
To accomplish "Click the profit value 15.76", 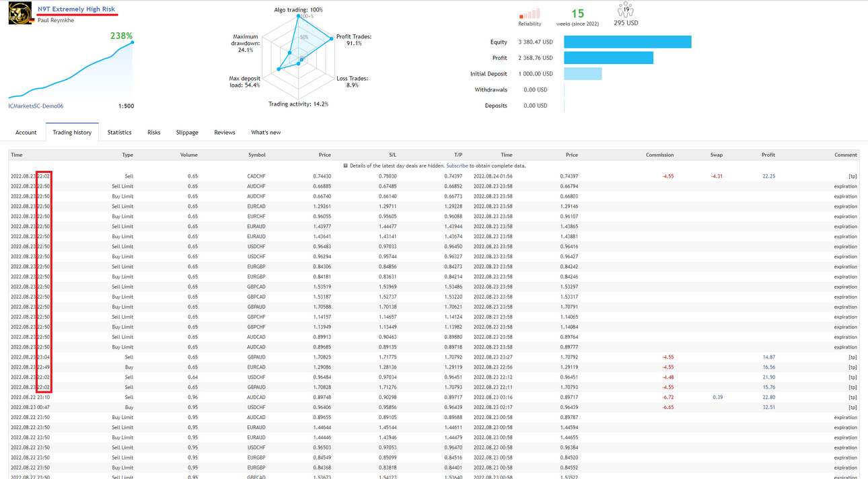I will tap(768, 388).
